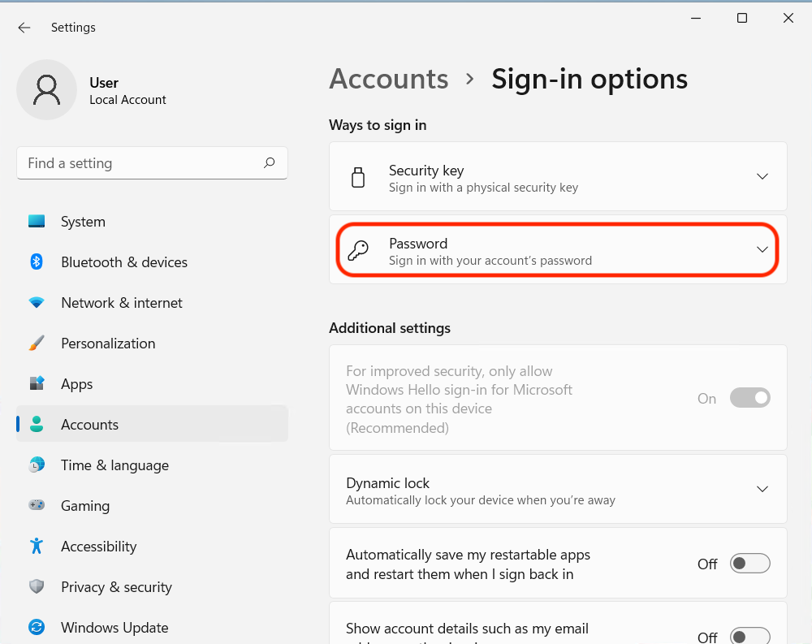Expand the Dynamic lock chevron
Image resolution: width=812 pixels, height=644 pixels.
pyautogui.click(x=762, y=489)
